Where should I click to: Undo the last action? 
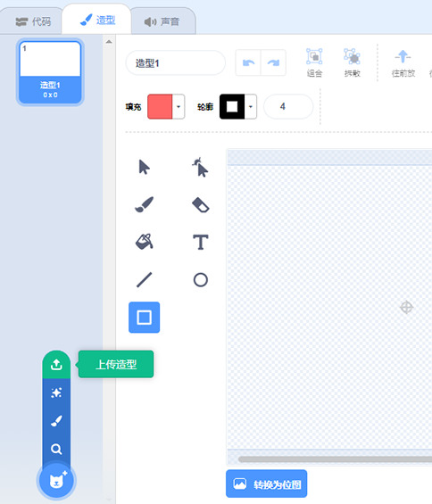click(248, 62)
